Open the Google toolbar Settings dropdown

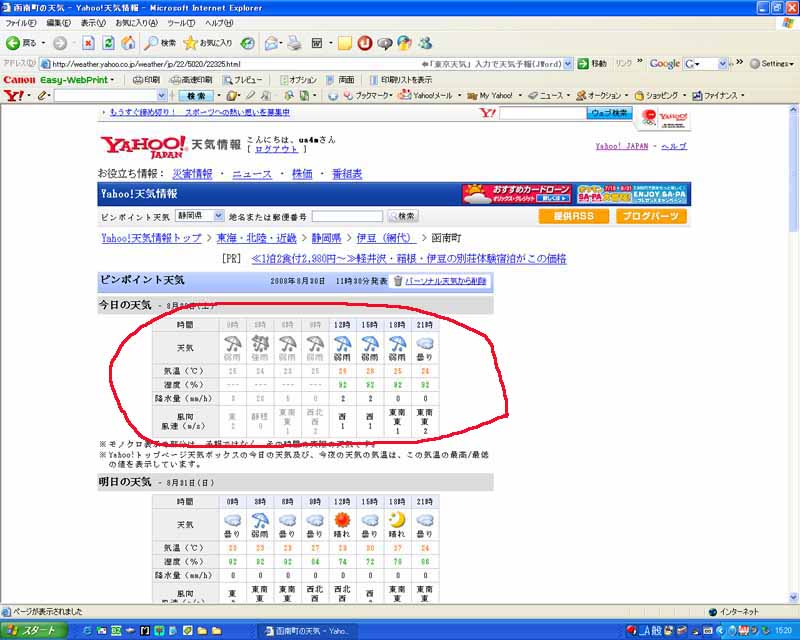[x=772, y=64]
